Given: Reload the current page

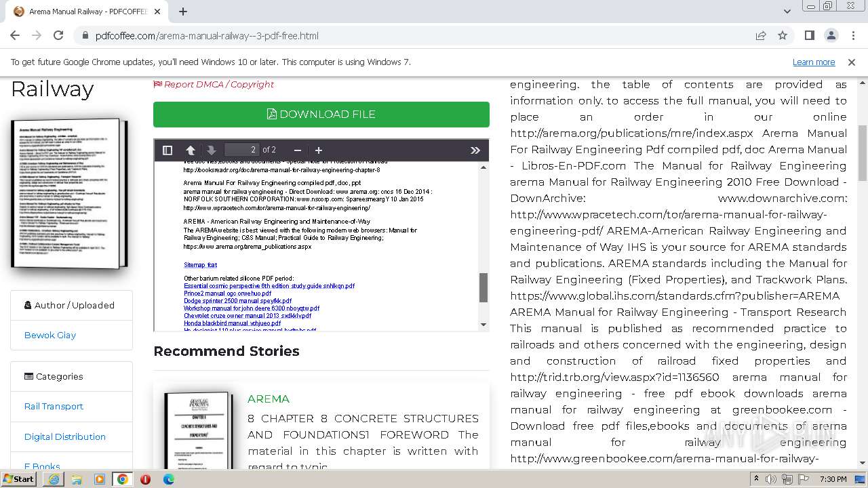Looking at the screenshot, I should 58,36.
